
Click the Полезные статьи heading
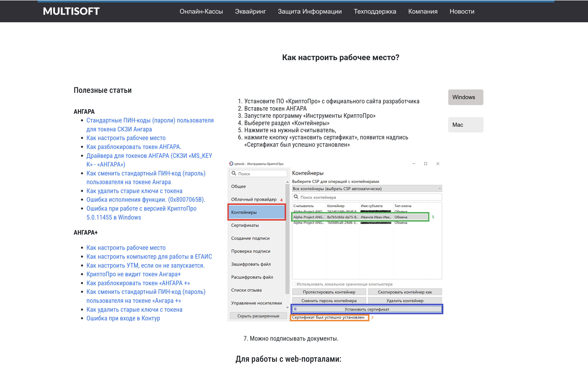coord(103,90)
